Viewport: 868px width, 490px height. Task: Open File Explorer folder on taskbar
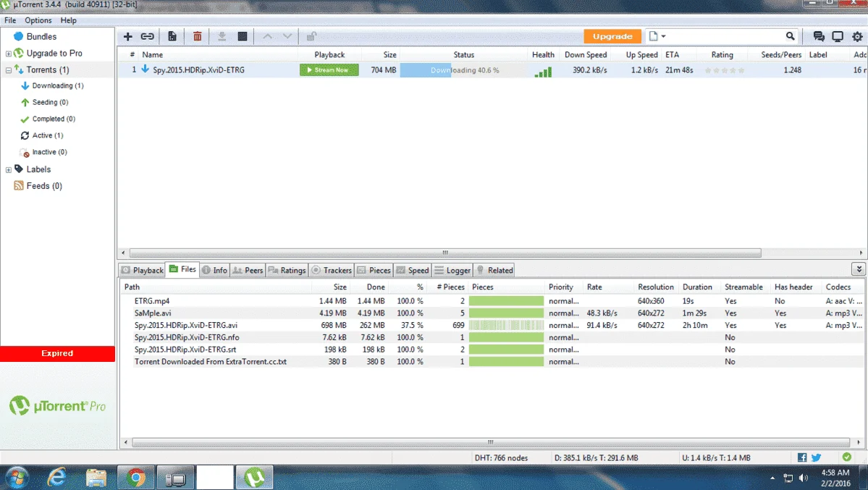(x=96, y=477)
